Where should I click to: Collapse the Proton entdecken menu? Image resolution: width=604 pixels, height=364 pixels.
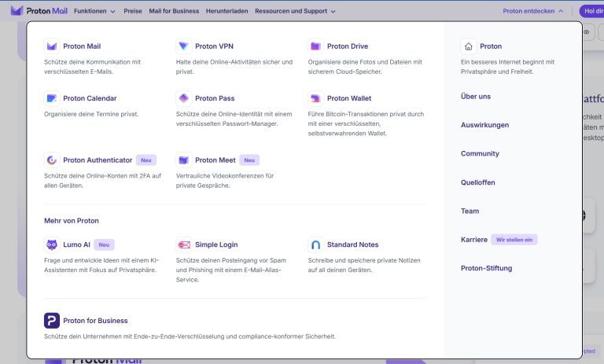pos(532,11)
